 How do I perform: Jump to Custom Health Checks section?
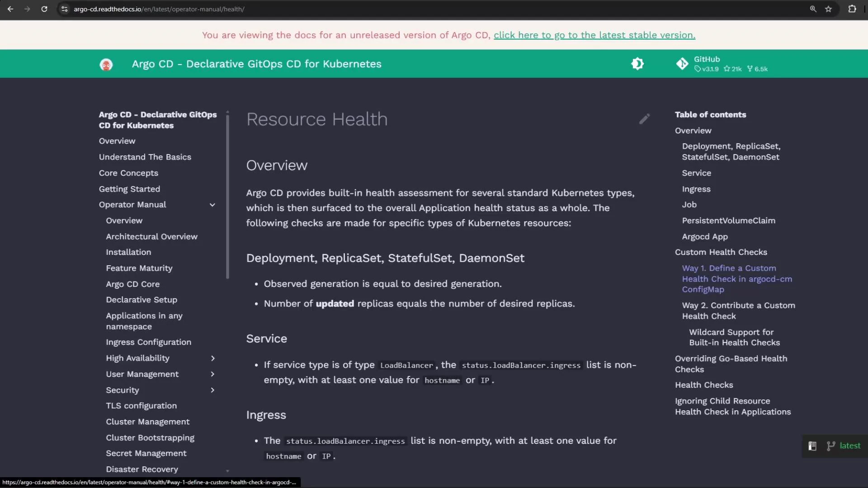click(x=721, y=252)
